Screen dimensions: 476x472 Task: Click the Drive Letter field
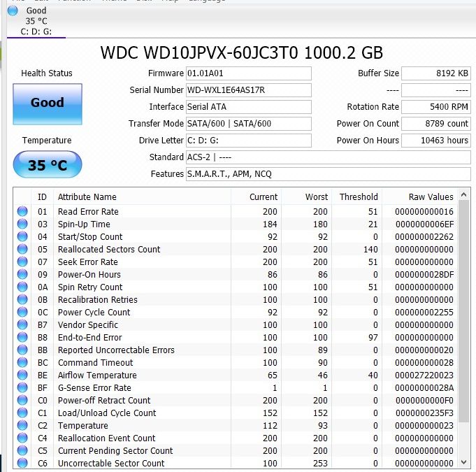pyautogui.click(x=249, y=141)
